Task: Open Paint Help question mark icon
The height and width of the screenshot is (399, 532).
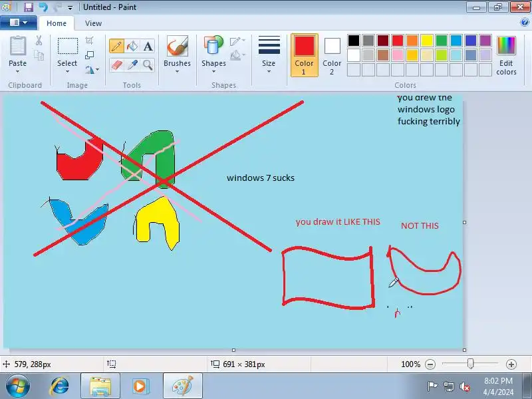Action: coord(524,23)
